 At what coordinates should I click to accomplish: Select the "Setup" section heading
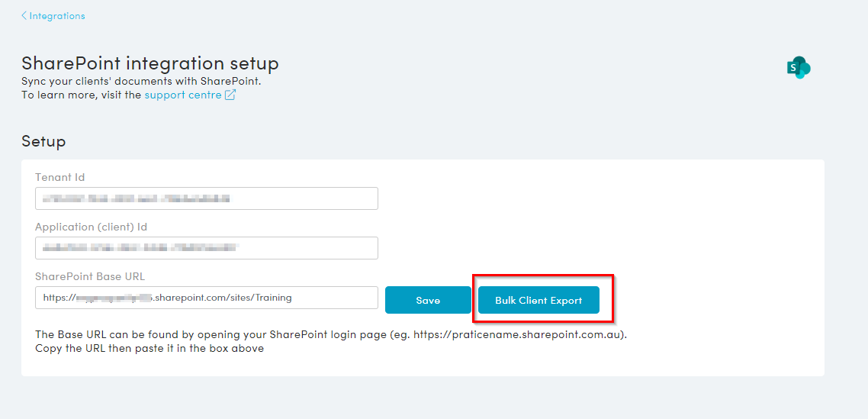click(x=43, y=141)
